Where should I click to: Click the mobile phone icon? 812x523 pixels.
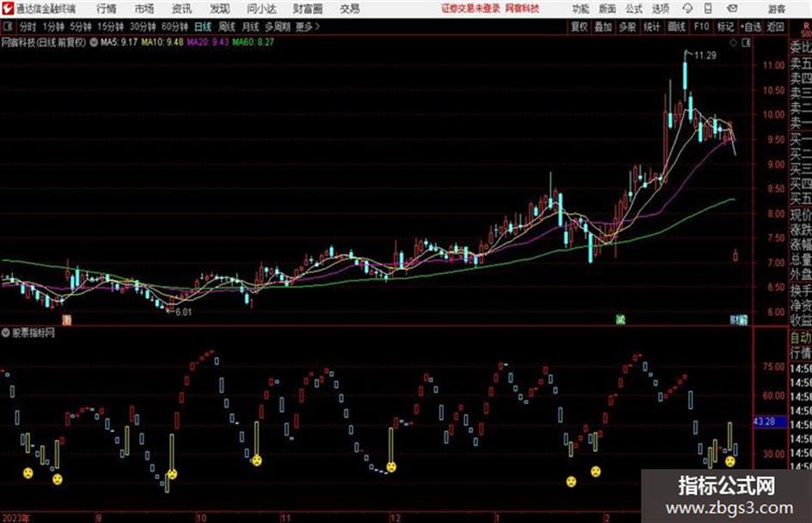coord(708,9)
